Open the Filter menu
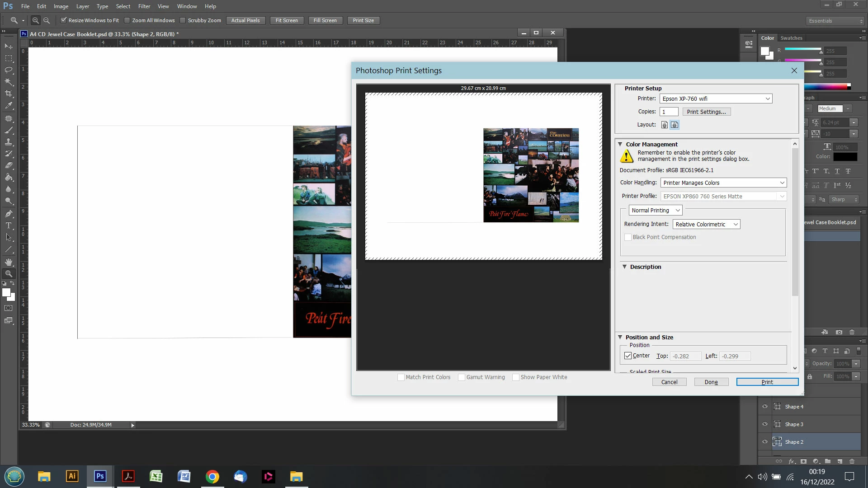 pyautogui.click(x=144, y=6)
